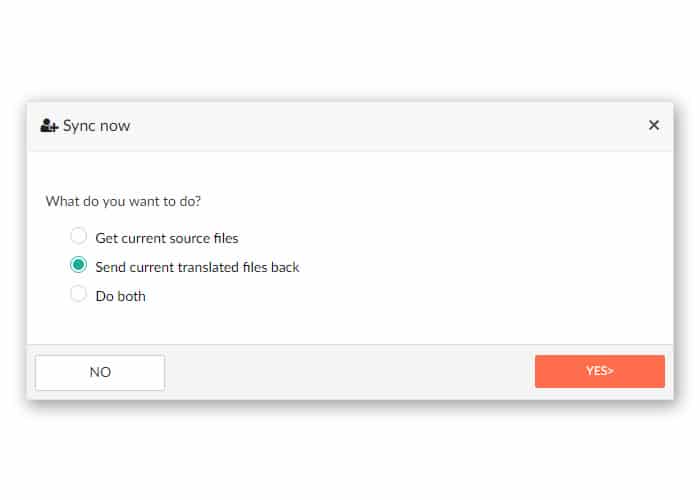Click the What do you want to do? prompt
700x500 pixels.
coord(123,201)
